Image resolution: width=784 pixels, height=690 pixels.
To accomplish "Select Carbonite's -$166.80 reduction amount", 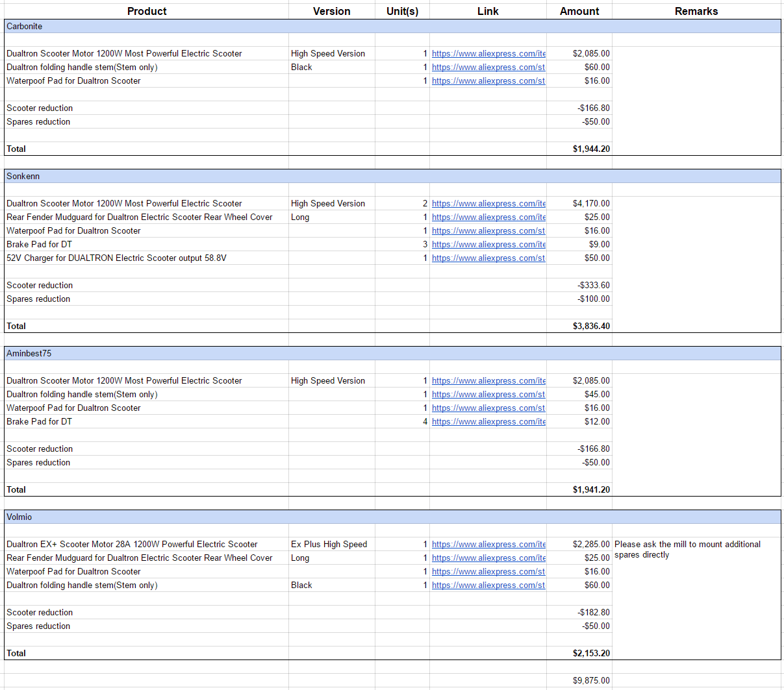I will point(579,108).
